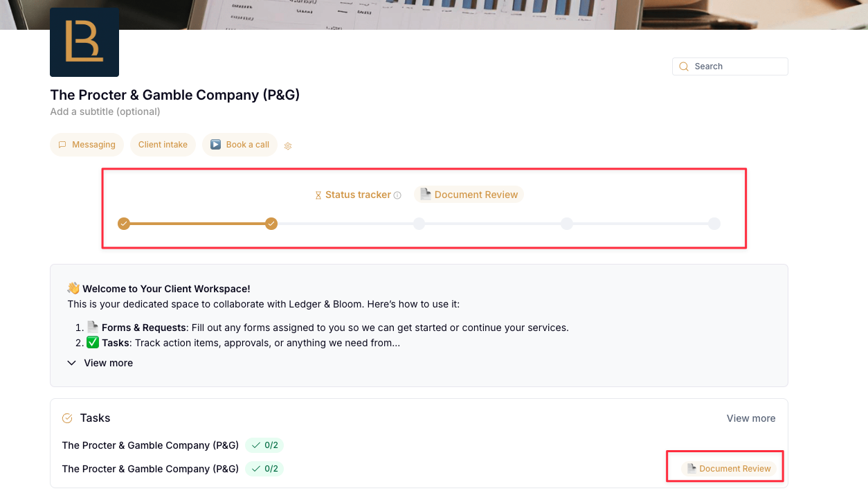Select the third status tracker step
The width and height of the screenshot is (868, 500).
(419, 224)
